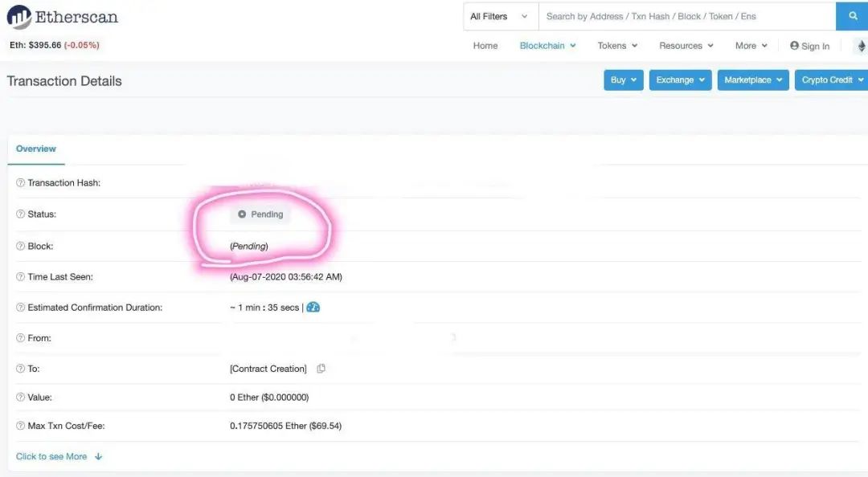This screenshot has height=477, width=868.
Task: Open the Buy dropdown button
Action: [x=624, y=80]
